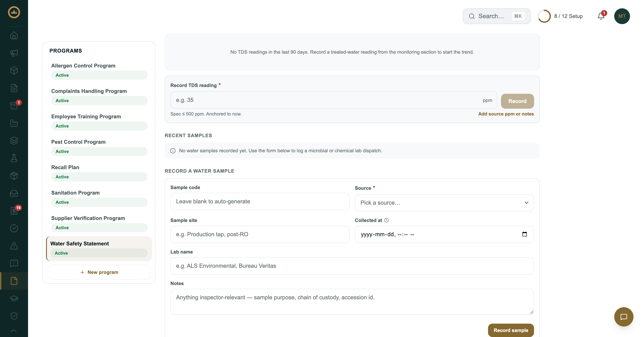Open the megaphone announcements icon
The width and height of the screenshot is (644, 337).
coord(14,53)
